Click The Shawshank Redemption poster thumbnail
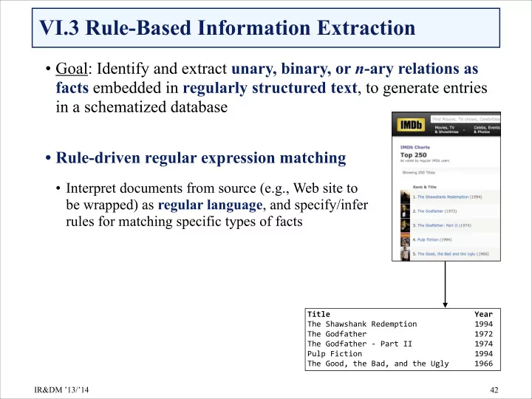 point(405,197)
